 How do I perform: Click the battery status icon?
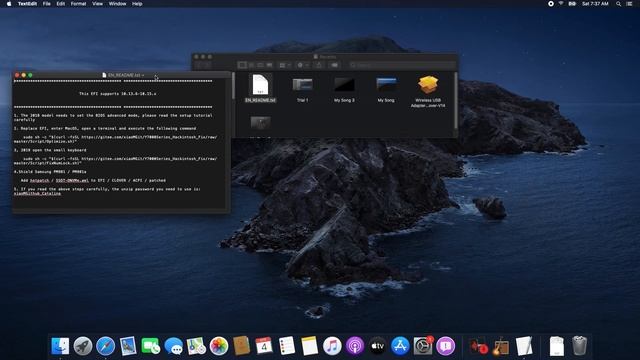tap(572, 4)
